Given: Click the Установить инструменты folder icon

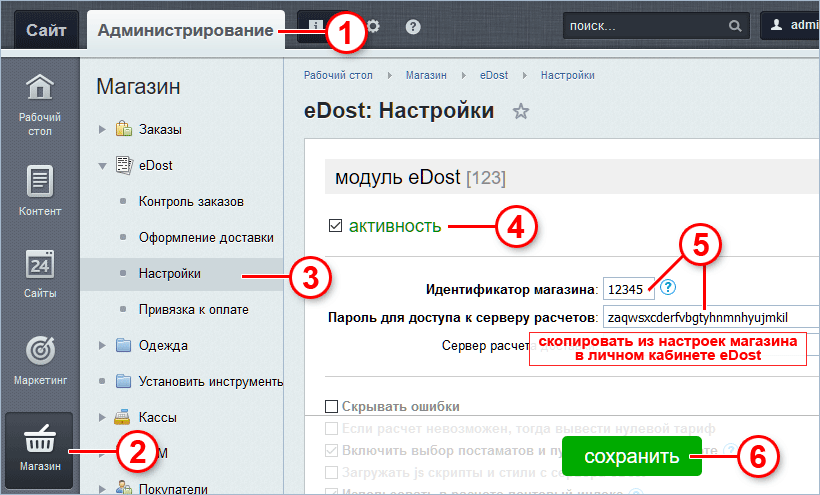Looking at the screenshot, I should tap(123, 381).
